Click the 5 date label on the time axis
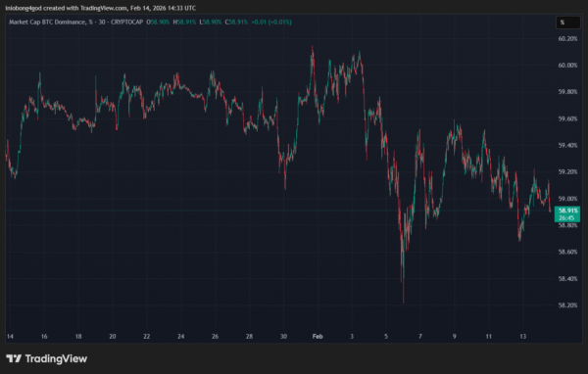 386,337
